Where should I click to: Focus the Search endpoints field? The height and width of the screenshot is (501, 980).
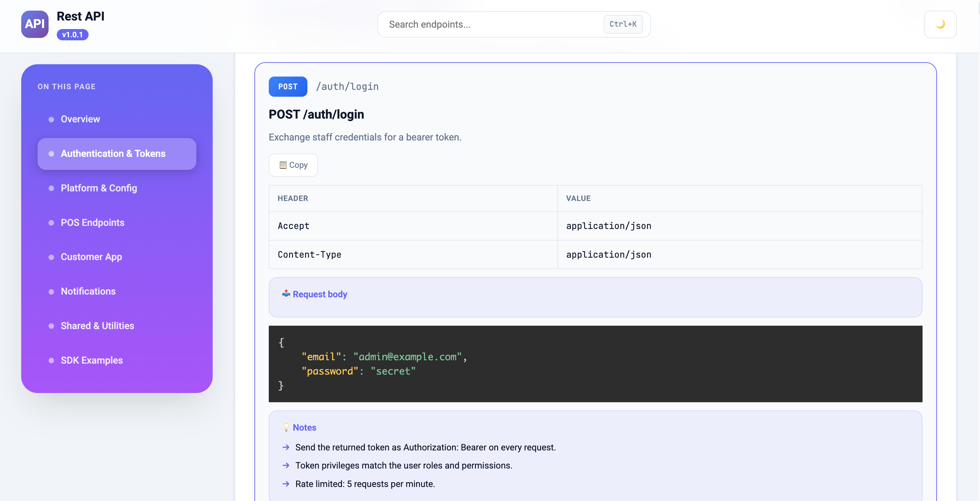tap(491, 24)
